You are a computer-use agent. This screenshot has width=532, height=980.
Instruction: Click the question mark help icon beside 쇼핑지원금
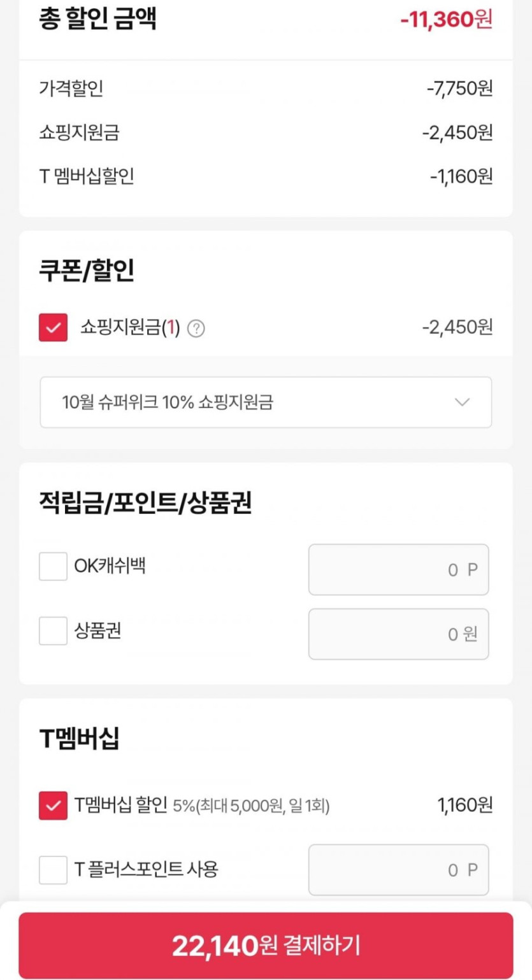click(x=197, y=329)
